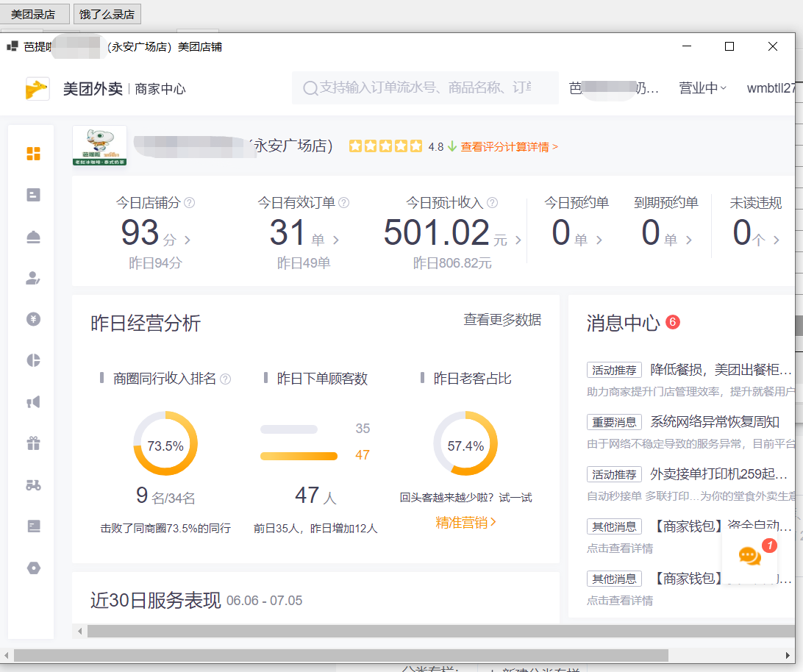Click the 73.5% ranking donut chart

coord(165,443)
